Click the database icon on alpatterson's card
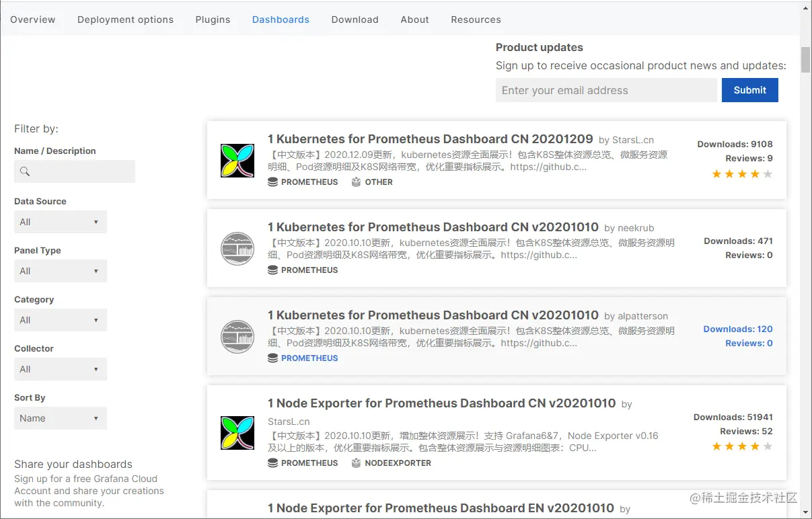Viewport: 812px width, 519px height. click(272, 358)
